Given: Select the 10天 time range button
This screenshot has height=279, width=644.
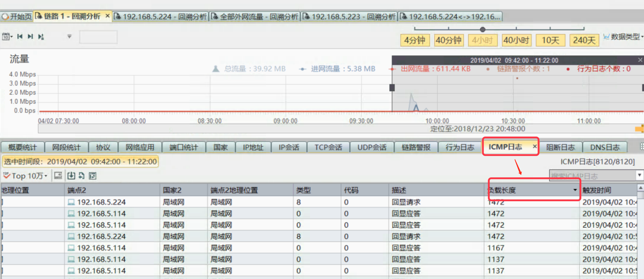Looking at the screenshot, I should 550,40.
